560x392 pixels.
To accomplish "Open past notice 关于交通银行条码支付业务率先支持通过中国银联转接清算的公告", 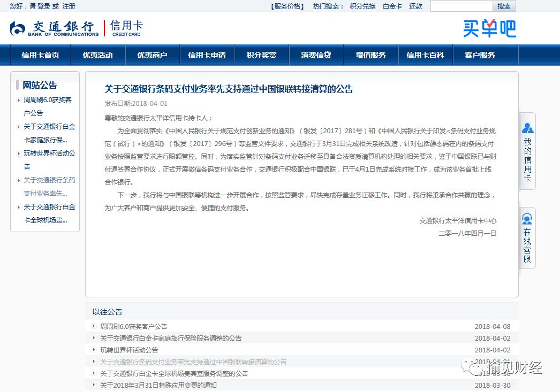I will pos(193,362).
